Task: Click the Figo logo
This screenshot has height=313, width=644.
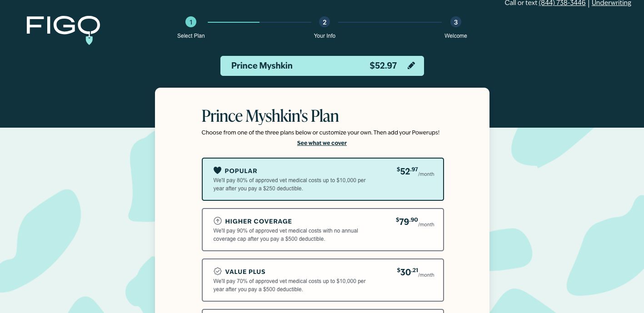Action: (x=63, y=28)
